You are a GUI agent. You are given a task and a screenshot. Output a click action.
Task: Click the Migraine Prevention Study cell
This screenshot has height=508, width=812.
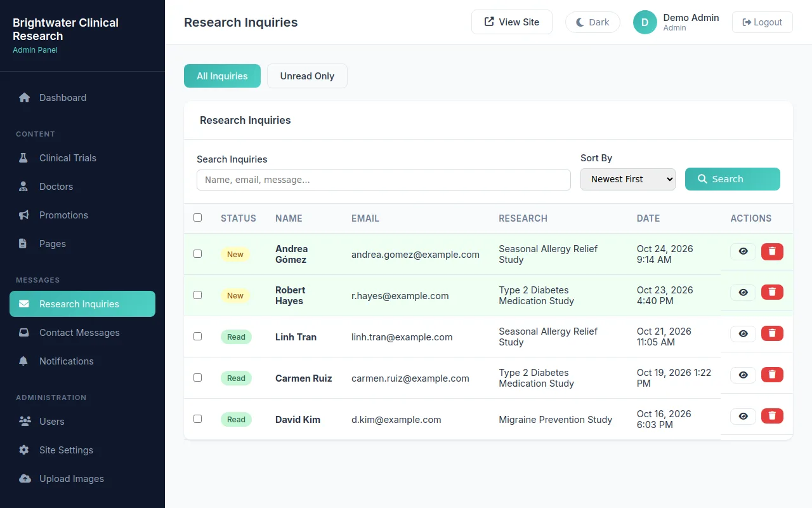(556, 420)
